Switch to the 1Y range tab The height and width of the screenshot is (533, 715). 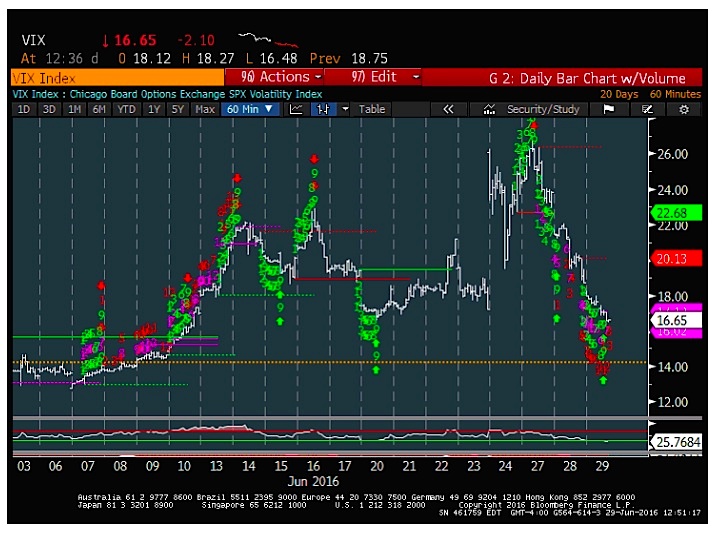point(154,109)
